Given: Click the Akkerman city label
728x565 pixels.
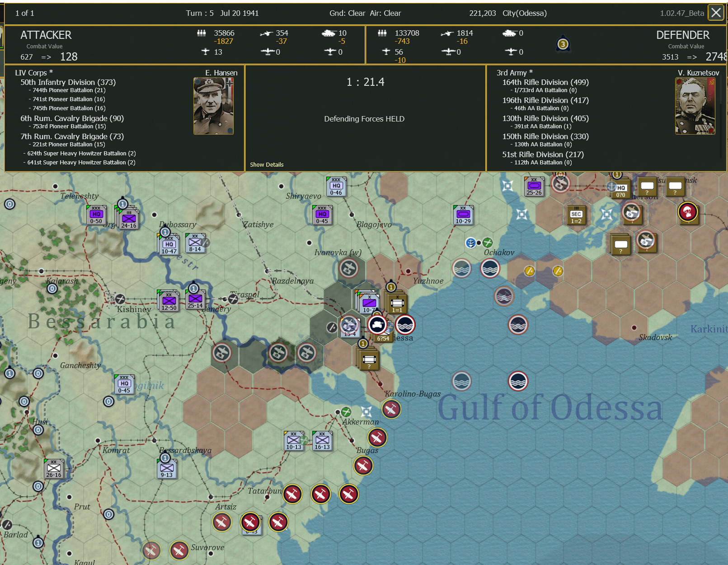Looking at the screenshot, I should pos(360,422).
